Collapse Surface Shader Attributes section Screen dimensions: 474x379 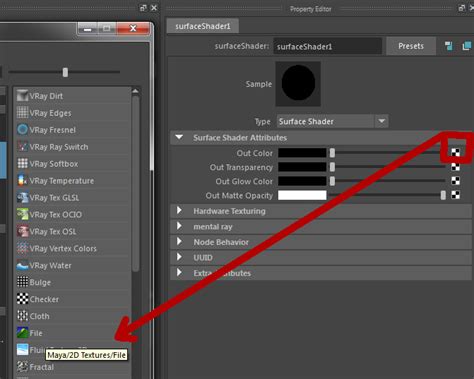click(179, 137)
